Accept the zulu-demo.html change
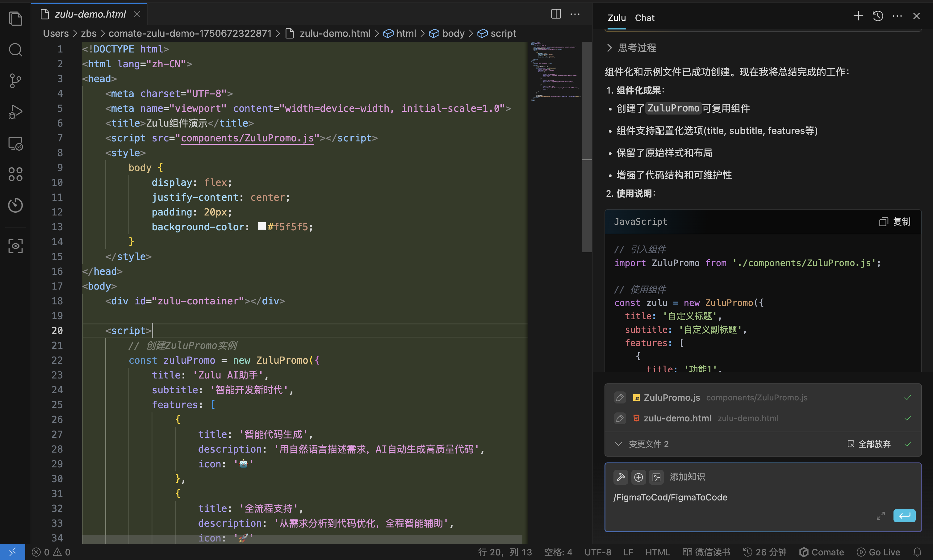 908,418
